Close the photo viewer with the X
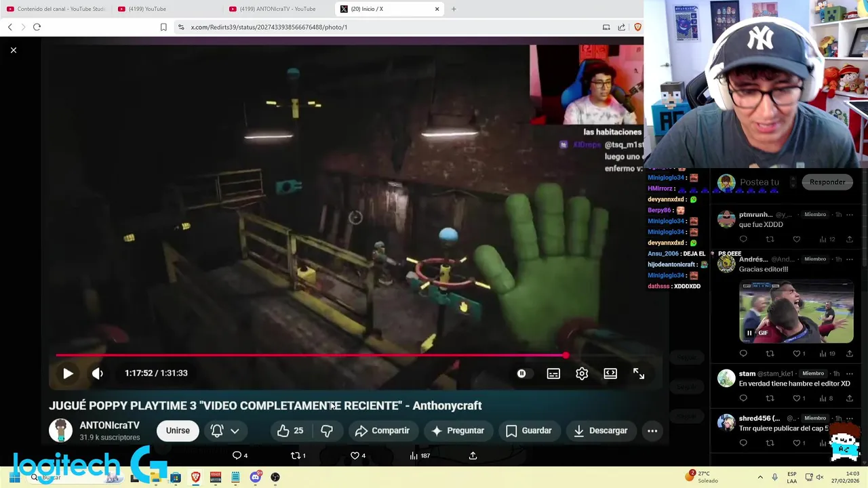Image resolution: width=868 pixels, height=488 pixels. coord(13,50)
